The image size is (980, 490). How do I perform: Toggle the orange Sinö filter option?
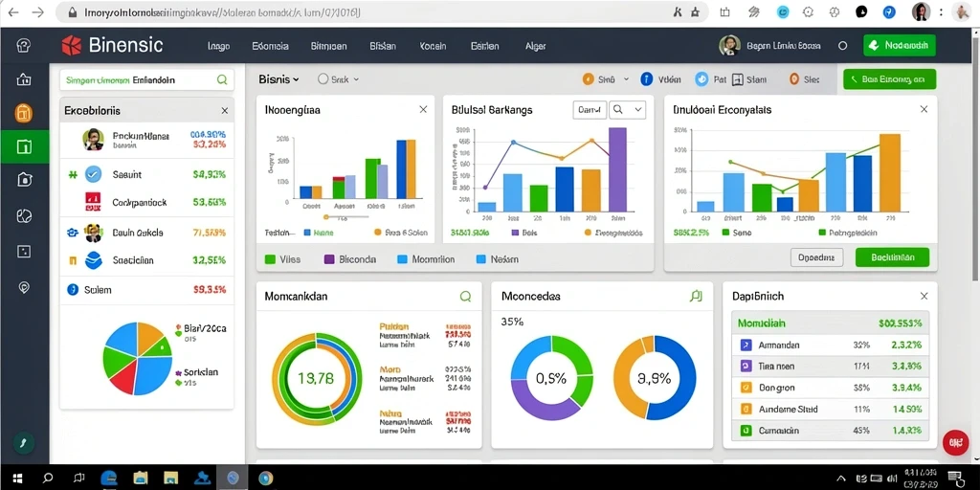588,79
